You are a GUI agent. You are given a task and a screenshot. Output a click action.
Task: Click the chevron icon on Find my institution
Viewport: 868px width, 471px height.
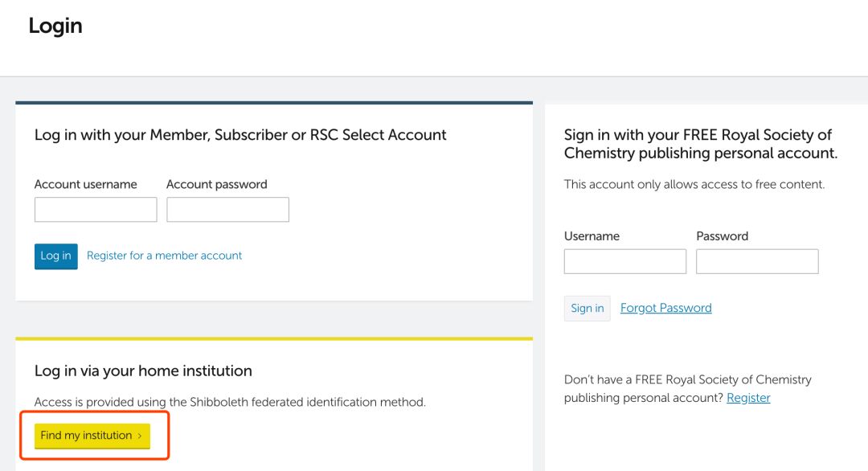(141, 435)
